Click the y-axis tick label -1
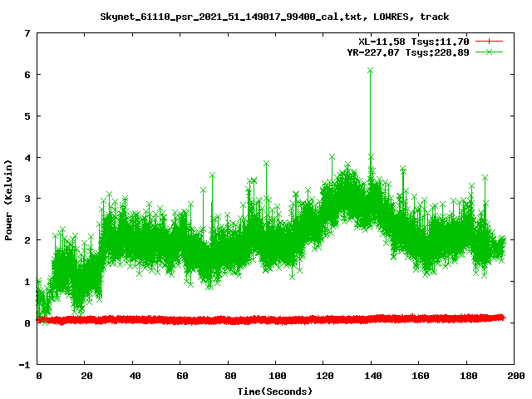The image size is (532, 399). (x=25, y=365)
